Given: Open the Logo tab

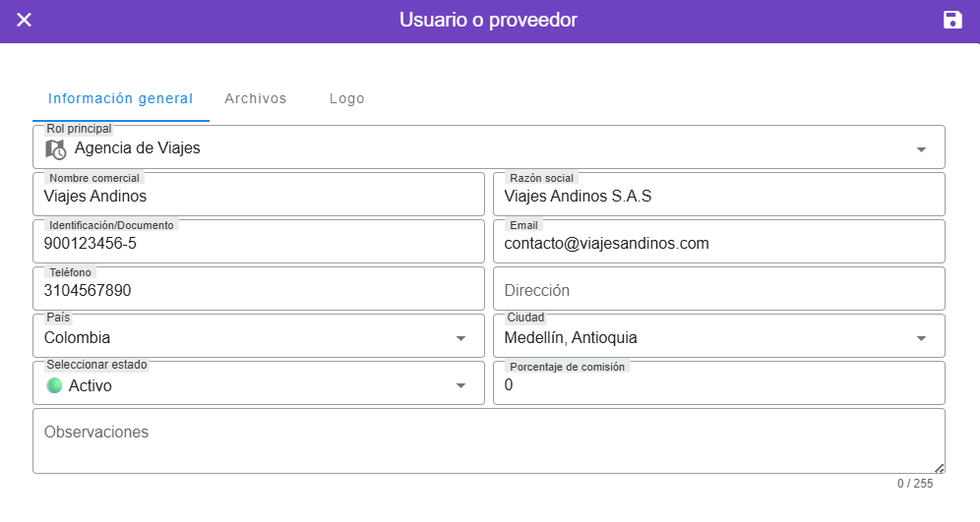Looking at the screenshot, I should pyautogui.click(x=347, y=99).
